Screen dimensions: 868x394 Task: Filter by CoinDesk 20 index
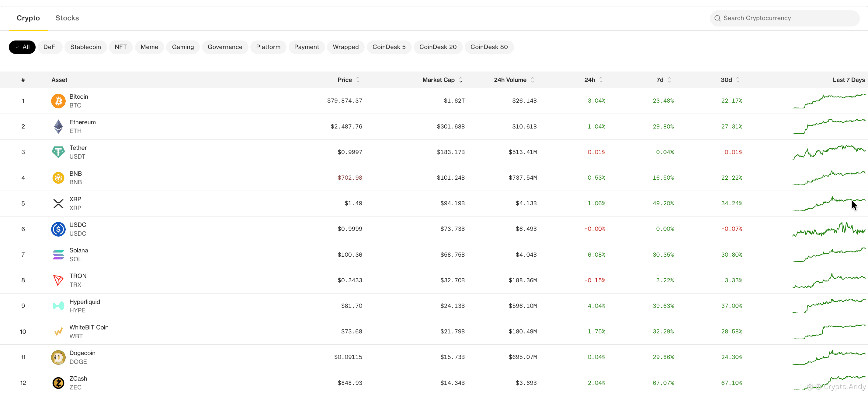point(438,47)
